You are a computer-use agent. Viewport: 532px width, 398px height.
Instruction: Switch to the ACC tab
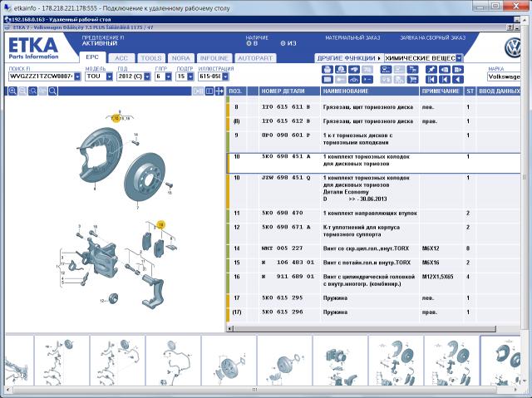click(121, 58)
